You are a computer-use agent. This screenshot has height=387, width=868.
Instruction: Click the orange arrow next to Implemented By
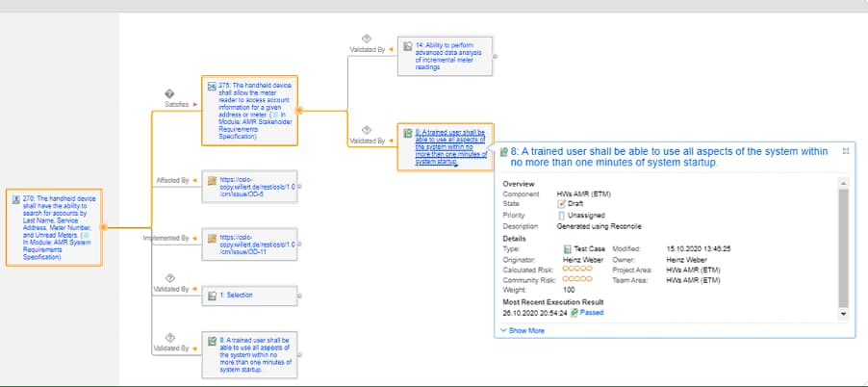pos(194,238)
